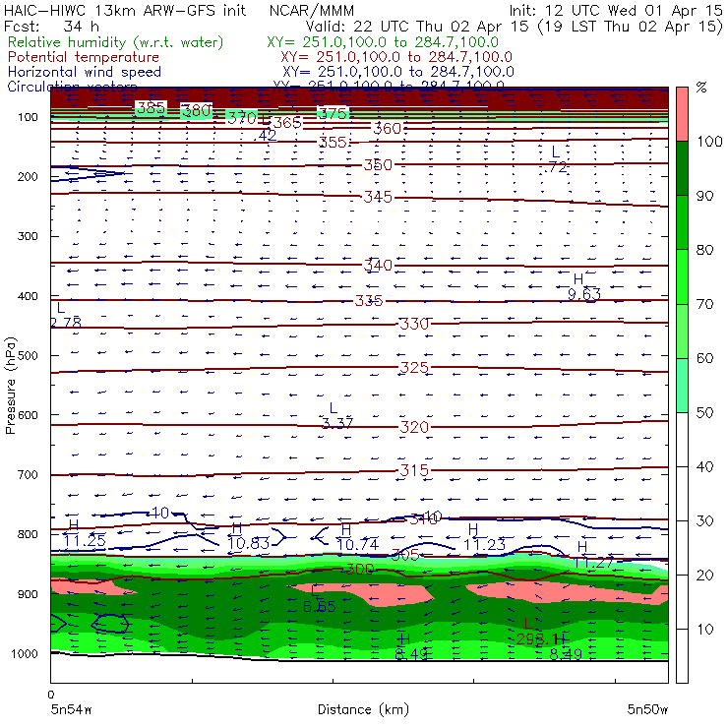This screenshot has height=728, width=728.
Task: Click the 50–60% mint colorbar segment
Action: click(x=682, y=386)
